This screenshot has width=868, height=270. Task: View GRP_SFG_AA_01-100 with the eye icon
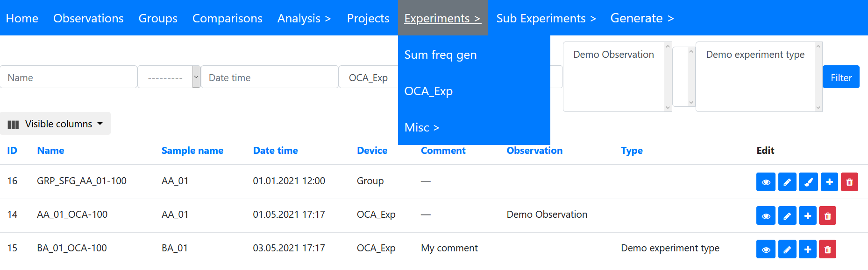(x=766, y=182)
